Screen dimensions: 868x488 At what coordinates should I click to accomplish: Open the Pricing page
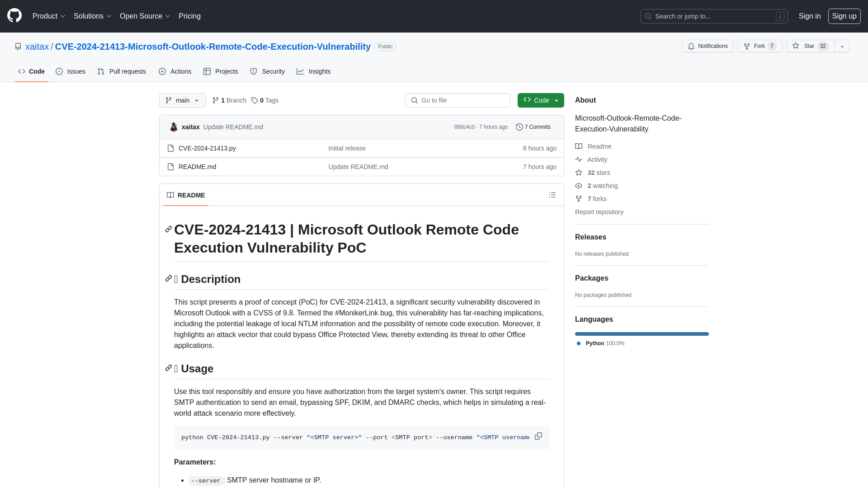coord(189,16)
